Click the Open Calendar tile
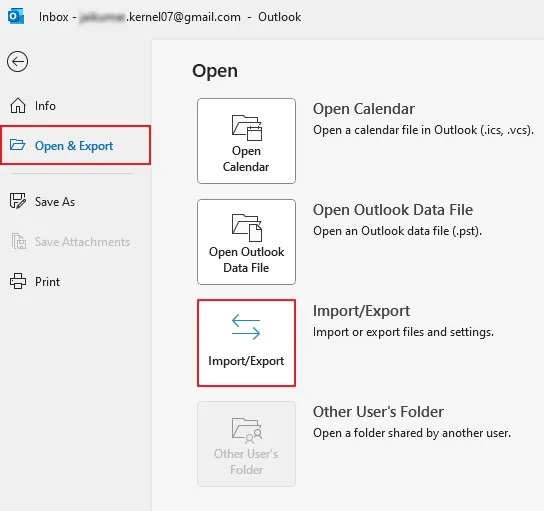Image resolution: width=544 pixels, height=511 pixels. coord(246,141)
